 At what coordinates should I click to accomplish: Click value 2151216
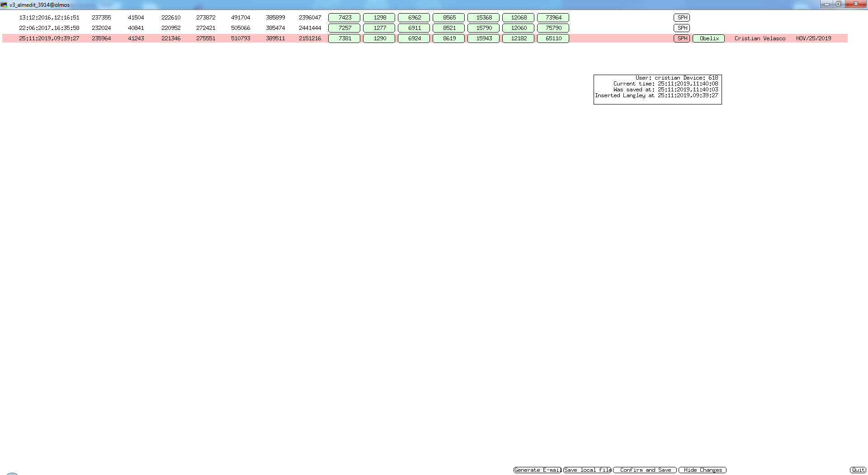coord(310,38)
